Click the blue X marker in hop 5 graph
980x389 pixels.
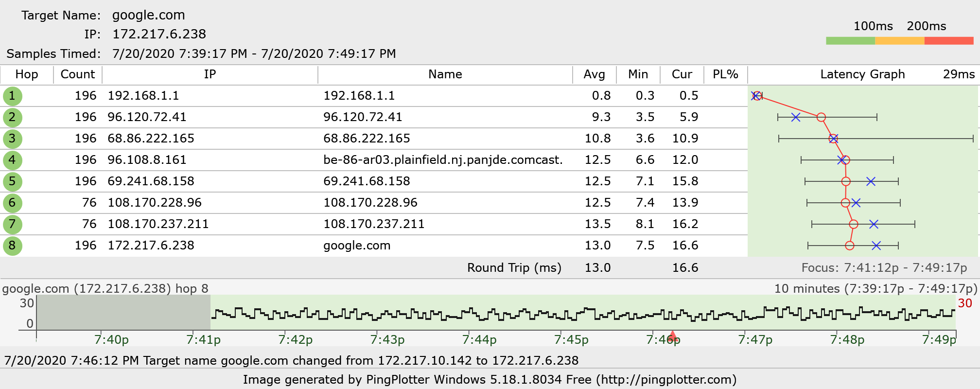(871, 181)
